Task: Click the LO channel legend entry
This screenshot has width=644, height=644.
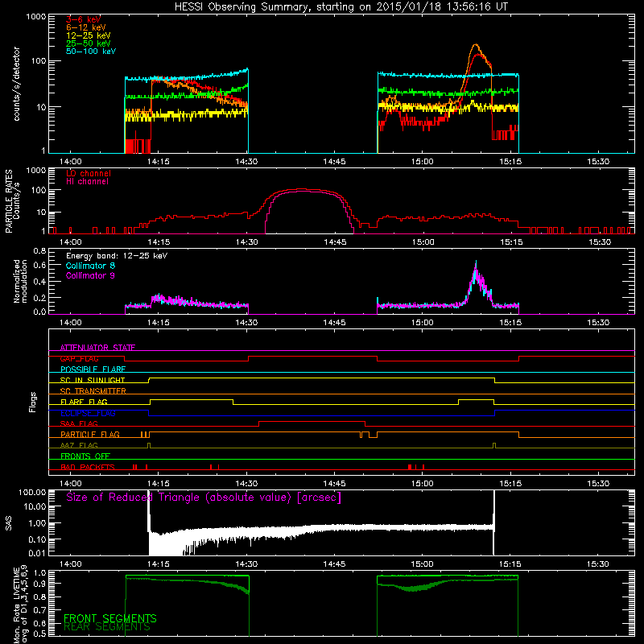Action: point(89,173)
